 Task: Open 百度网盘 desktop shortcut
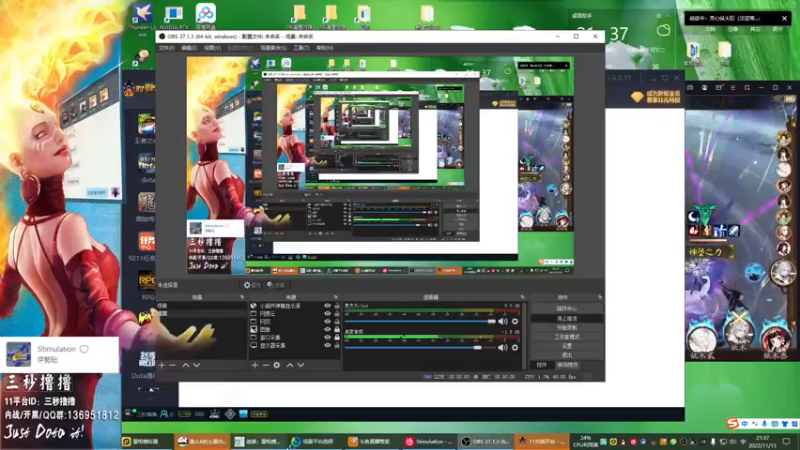[x=206, y=17]
